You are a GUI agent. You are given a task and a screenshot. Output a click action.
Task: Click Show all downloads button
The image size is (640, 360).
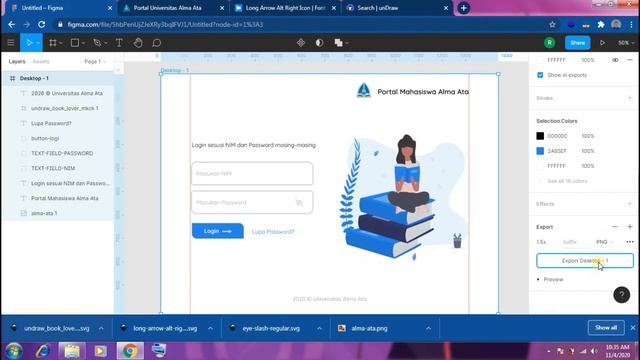click(606, 328)
